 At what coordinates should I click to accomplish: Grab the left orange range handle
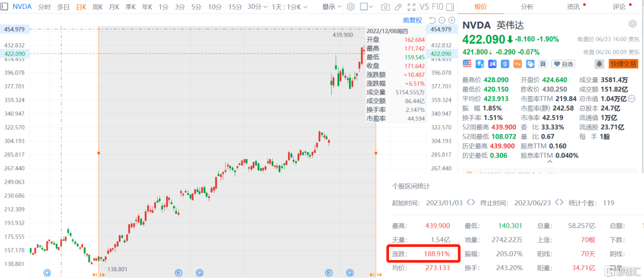pos(98,153)
